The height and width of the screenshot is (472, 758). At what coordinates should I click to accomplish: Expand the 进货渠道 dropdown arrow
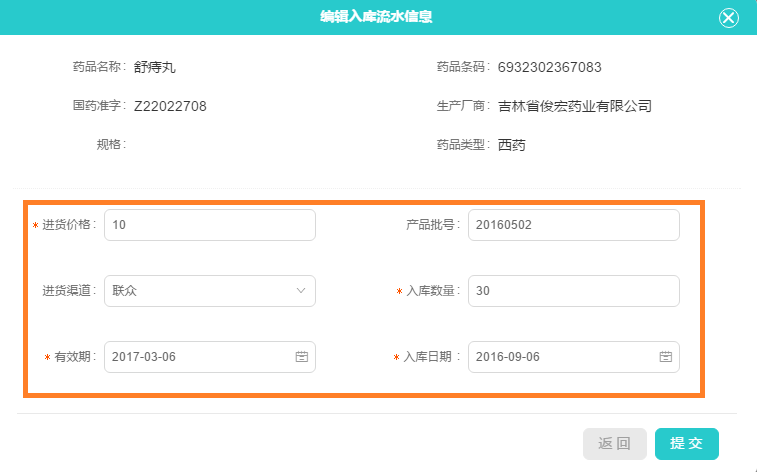coord(301,291)
